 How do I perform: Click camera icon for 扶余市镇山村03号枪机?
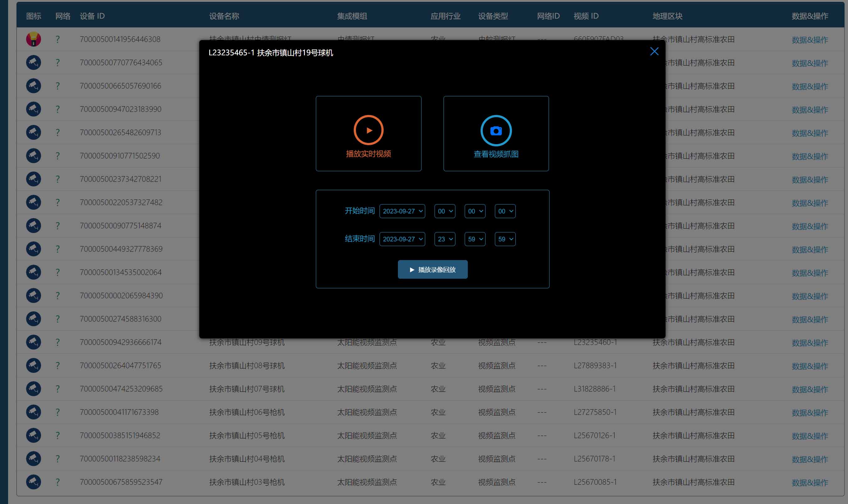(33, 482)
